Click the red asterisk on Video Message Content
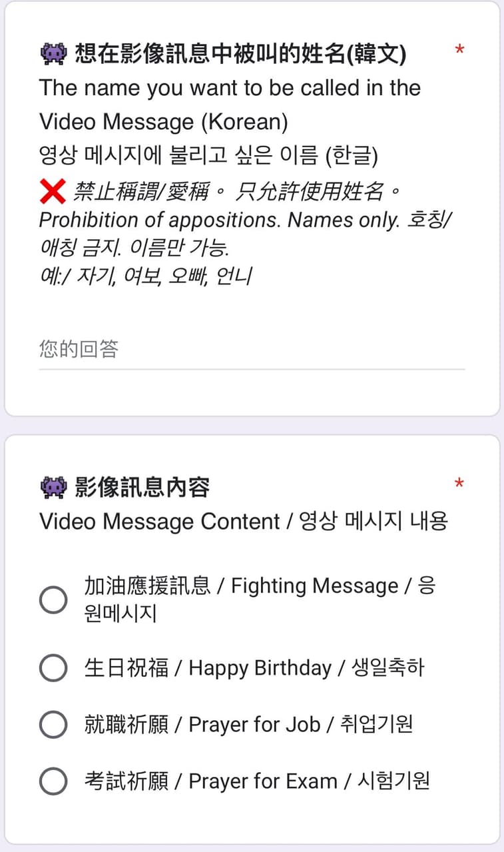The image size is (504, 852). (459, 484)
